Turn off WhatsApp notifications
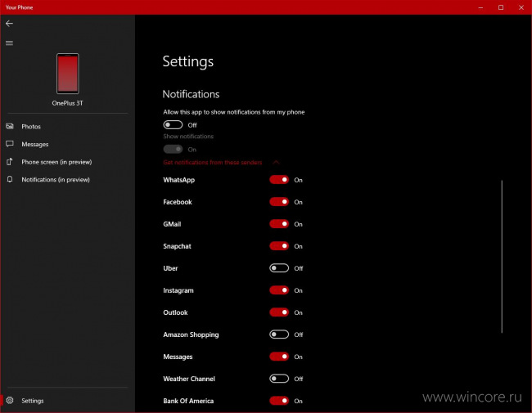 tap(279, 180)
